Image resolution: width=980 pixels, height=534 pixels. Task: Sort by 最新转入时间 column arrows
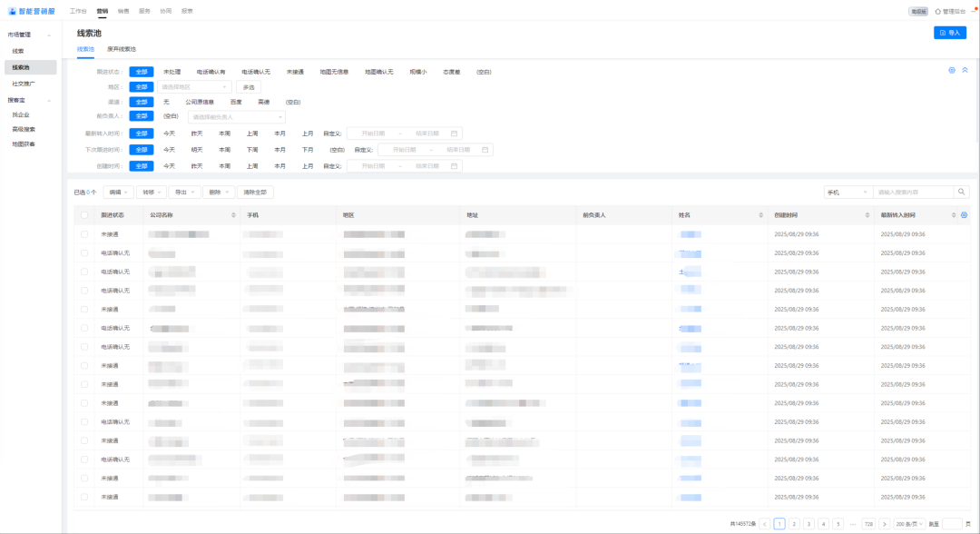click(x=954, y=215)
